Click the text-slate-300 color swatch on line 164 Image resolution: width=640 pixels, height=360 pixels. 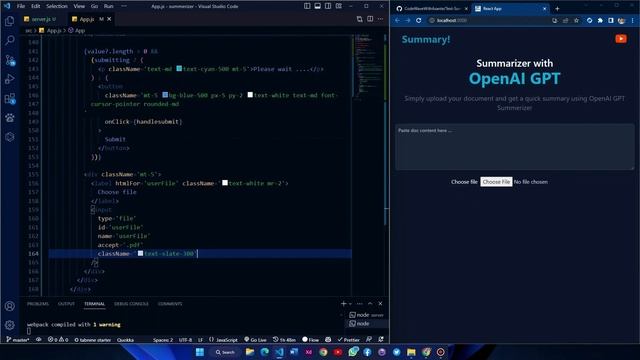(140, 253)
